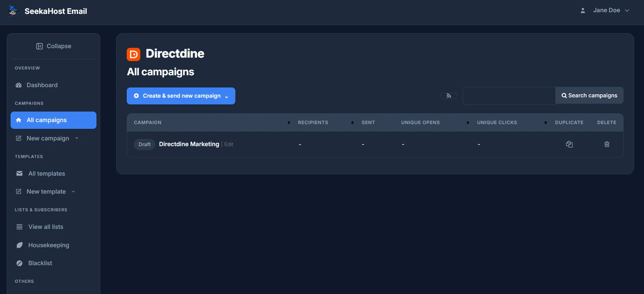
Task: Open the Blacklist page
Action: coord(40,263)
